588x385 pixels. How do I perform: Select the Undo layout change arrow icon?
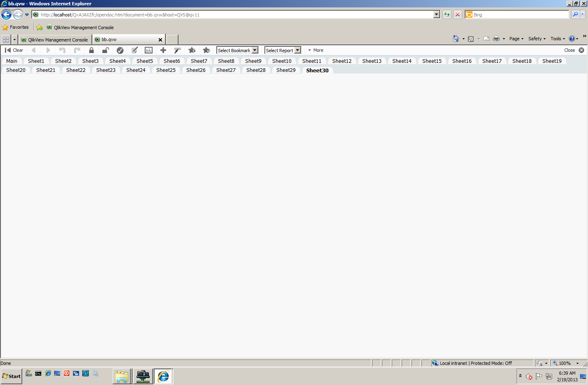pyautogui.click(x=62, y=50)
